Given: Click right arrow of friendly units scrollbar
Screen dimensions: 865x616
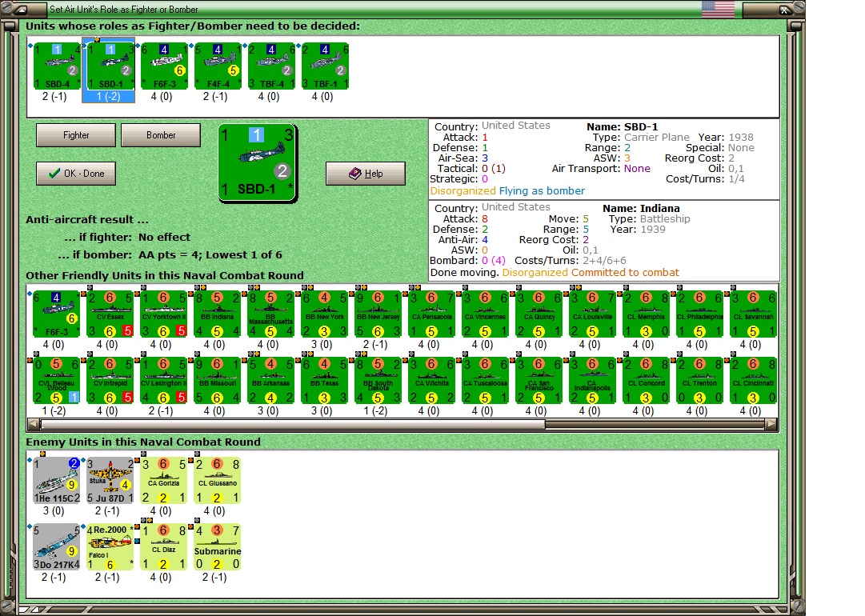Looking at the screenshot, I should click(771, 424).
